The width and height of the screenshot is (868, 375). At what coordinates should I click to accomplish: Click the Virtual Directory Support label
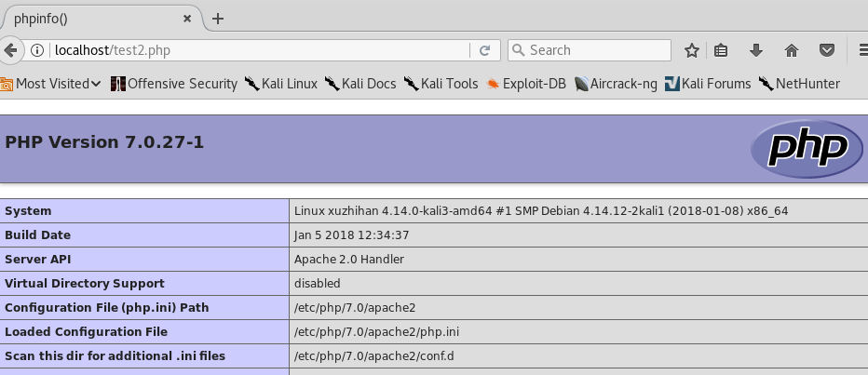tap(85, 283)
